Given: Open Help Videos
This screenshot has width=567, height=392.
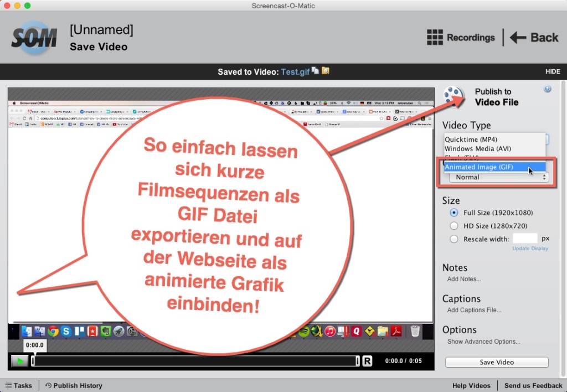Looking at the screenshot, I should point(471,385).
